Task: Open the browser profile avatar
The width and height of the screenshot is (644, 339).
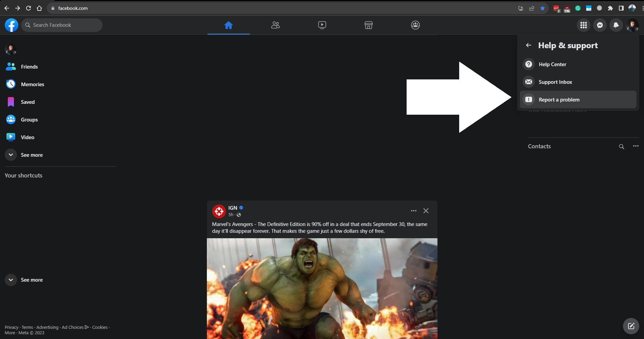Action: click(x=632, y=8)
